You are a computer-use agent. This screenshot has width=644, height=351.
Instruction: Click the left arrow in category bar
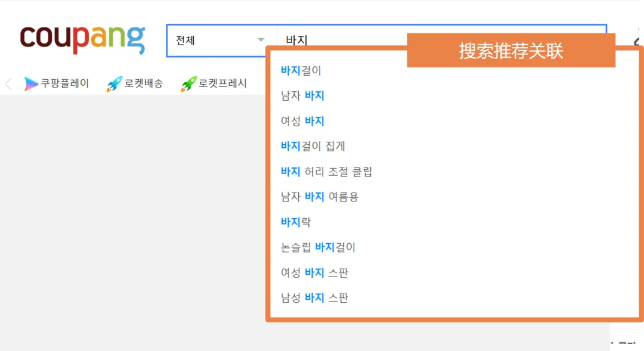pos(8,84)
